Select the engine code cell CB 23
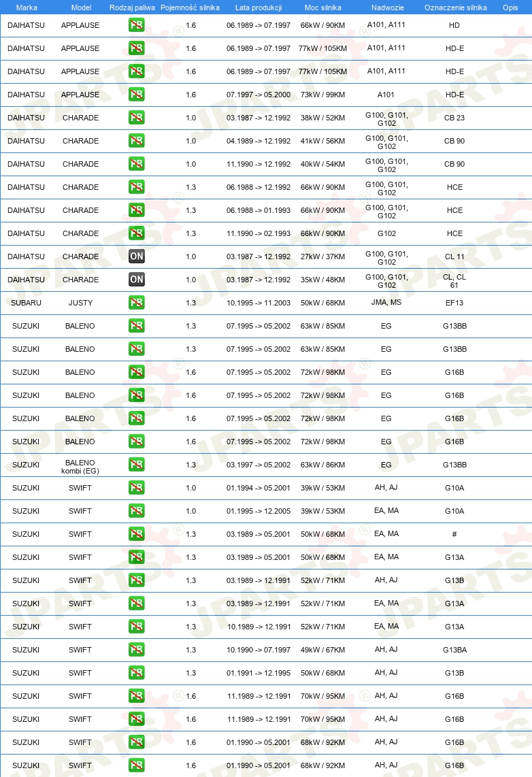Image resolution: width=532 pixels, height=777 pixels. (x=454, y=118)
